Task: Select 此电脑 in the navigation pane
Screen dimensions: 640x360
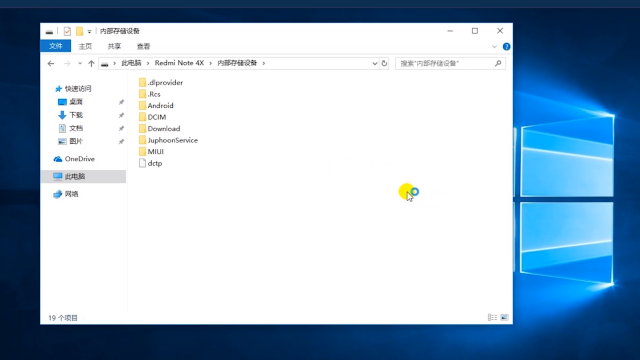Action: tap(84, 176)
